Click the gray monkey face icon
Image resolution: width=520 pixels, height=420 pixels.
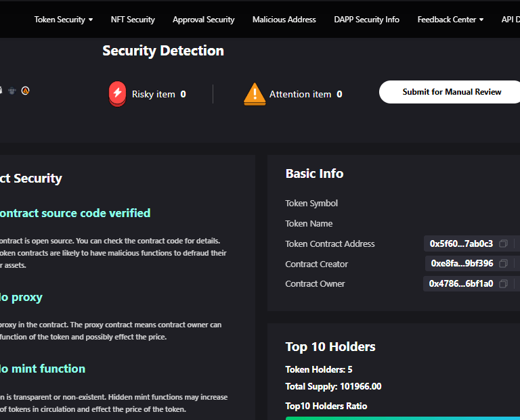[12, 91]
